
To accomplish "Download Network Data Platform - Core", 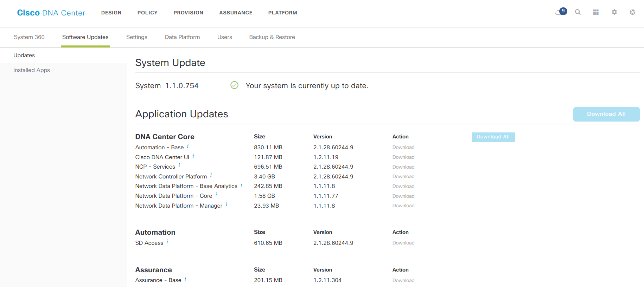I will (x=403, y=196).
